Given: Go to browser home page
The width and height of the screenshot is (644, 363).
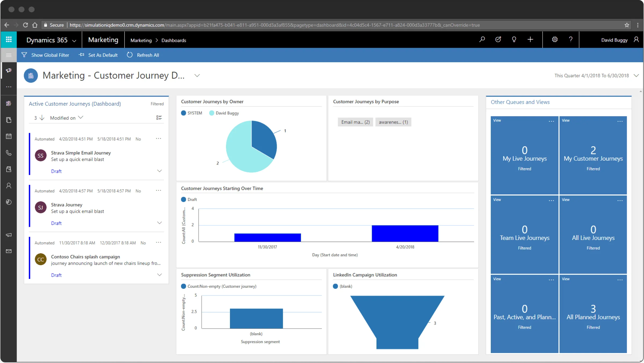Looking at the screenshot, I should [x=35, y=25].
